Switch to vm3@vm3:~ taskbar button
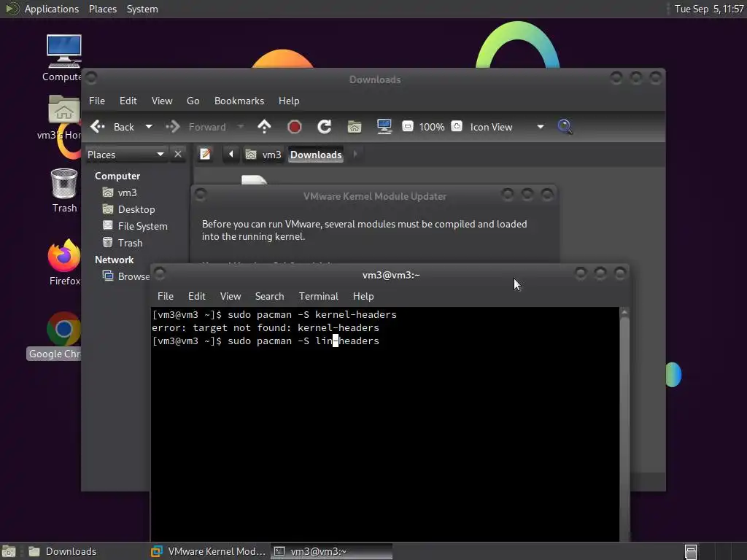Image resolution: width=747 pixels, height=560 pixels. [332, 551]
